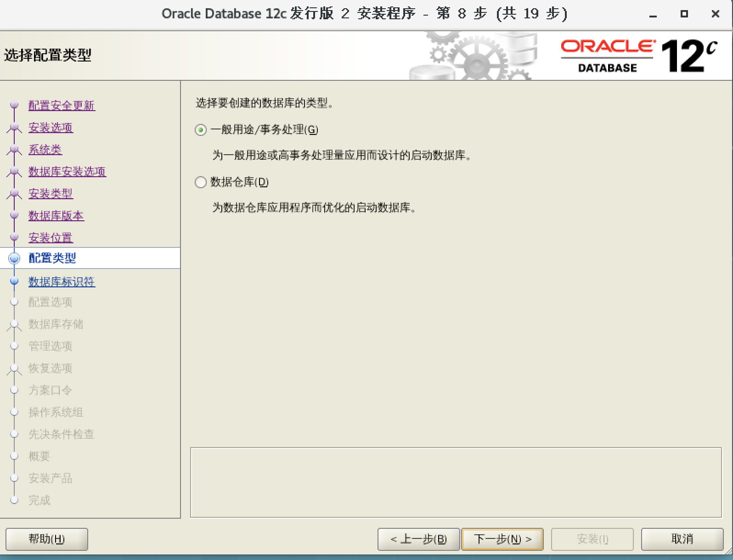Screen dimensions: 733x560
Task: Click description text 为一般用途或高事务处理量应用而设计的启动数据库
Action: [342, 156]
